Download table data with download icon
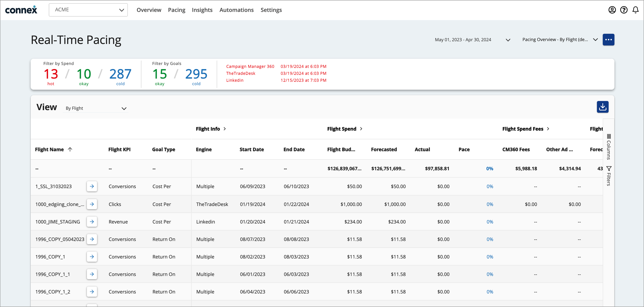This screenshot has height=307, width=644. click(x=603, y=107)
